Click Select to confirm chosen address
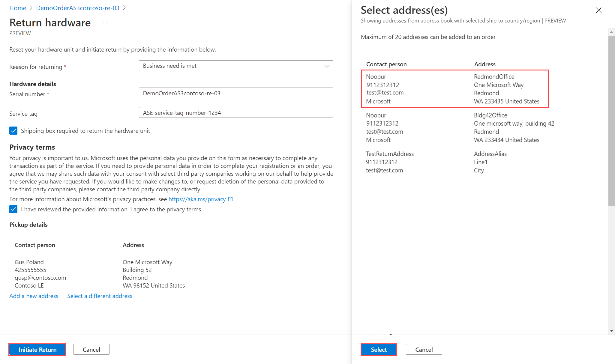Screen dimensions: 615x364 click(378, 349)
